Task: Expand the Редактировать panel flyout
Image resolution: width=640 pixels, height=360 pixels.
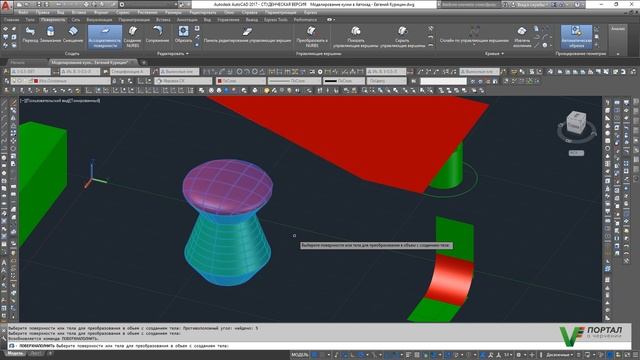Action: click(x=173, y=53)
